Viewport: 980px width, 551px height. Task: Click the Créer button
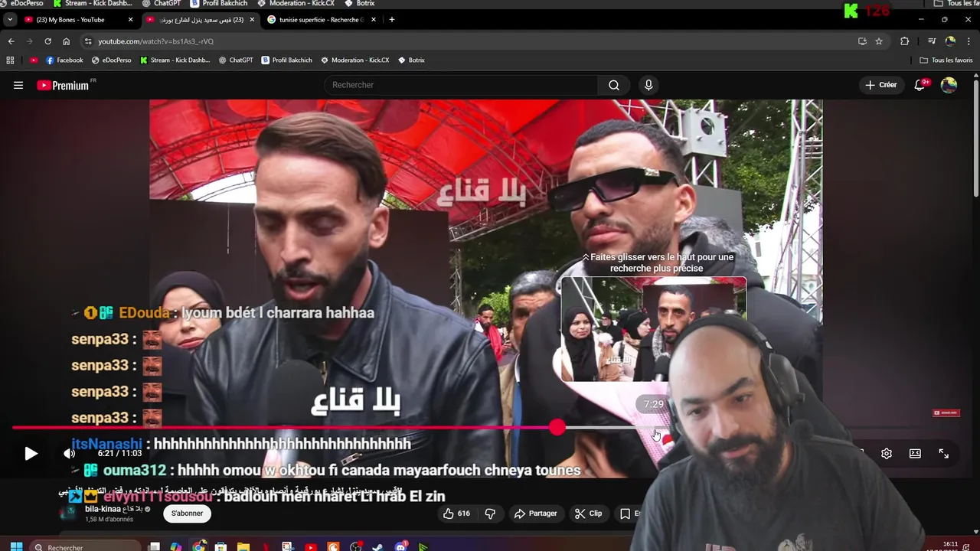[x=880, y=85]
